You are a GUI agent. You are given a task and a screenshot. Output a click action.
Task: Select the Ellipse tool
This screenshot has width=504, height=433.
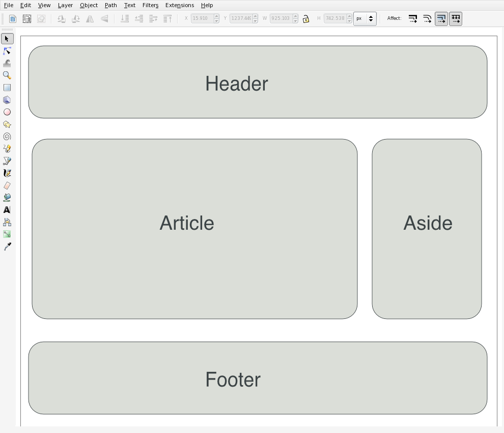click(7, 112)
